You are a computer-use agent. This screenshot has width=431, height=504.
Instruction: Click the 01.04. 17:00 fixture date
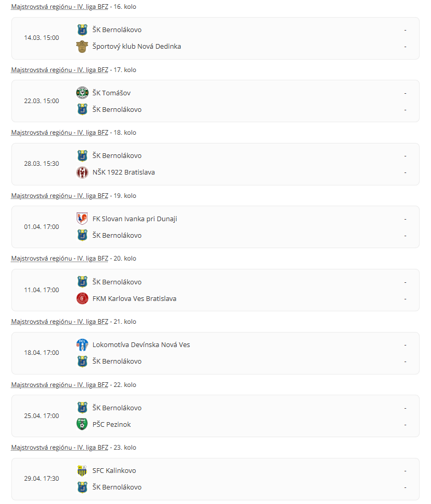coord(41,227)
